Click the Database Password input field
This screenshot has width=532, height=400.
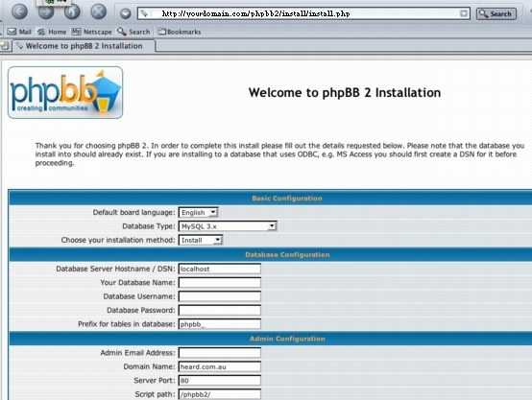[x=220, y=310]
